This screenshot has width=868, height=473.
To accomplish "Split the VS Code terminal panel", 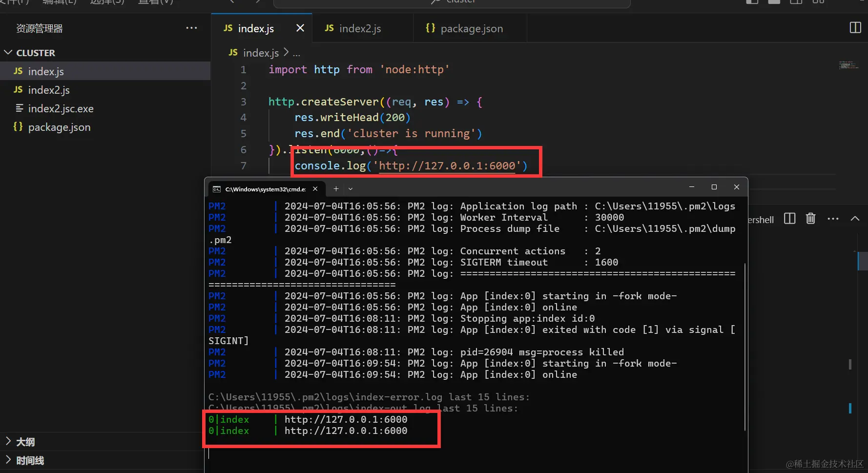I will pos(789,219).
